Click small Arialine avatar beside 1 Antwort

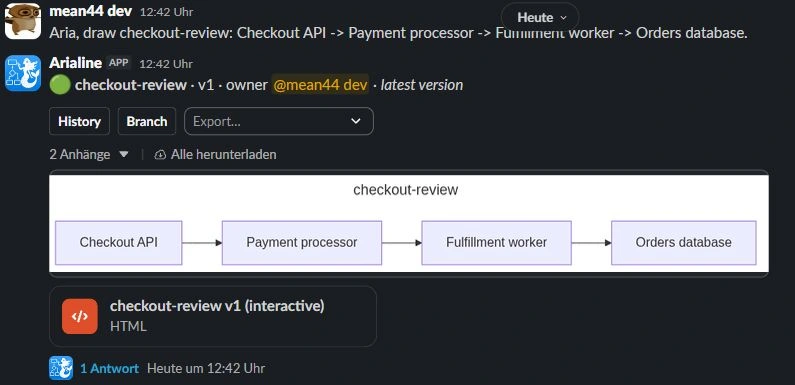pos(61,368)
